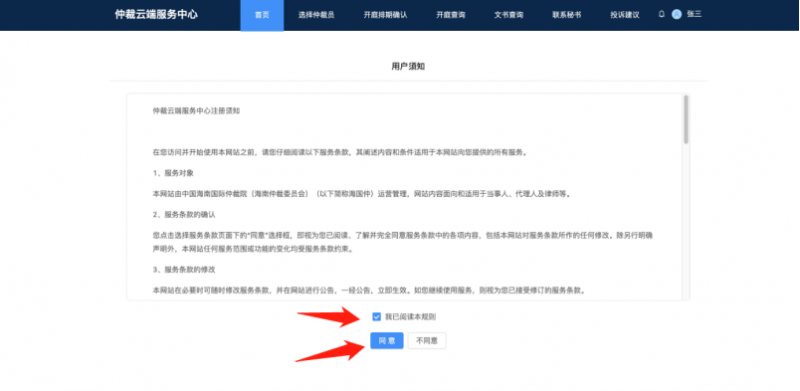This screenshot has height=391, width=800.
Task: Click the 我已阅读本规则 label text
Action: [x=410, y=317]
